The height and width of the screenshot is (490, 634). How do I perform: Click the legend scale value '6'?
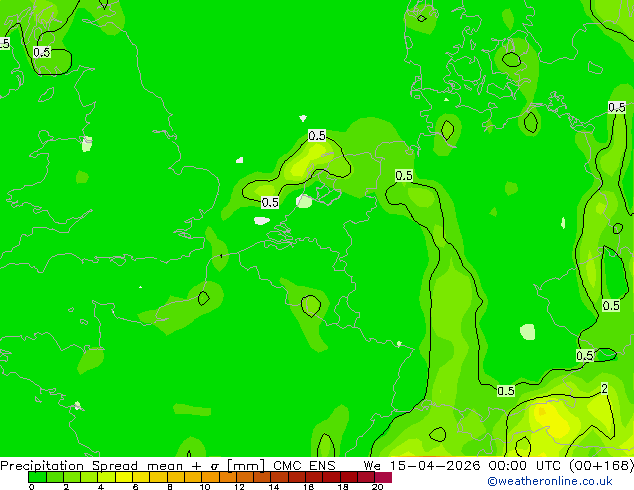pos(135,487)
